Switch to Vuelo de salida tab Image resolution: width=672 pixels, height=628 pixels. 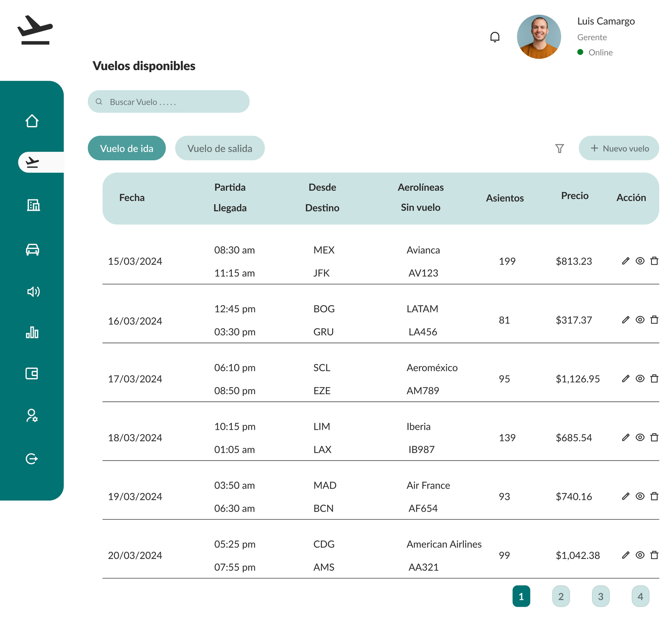[220, 148]
